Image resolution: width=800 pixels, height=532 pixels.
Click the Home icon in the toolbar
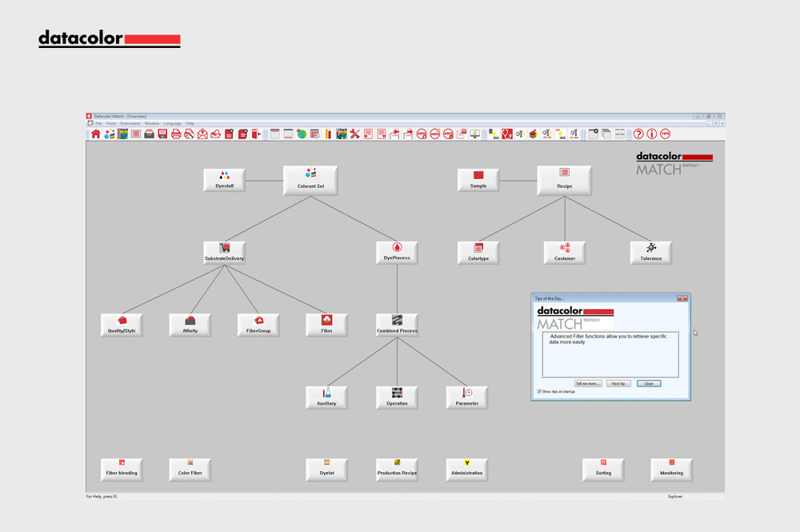click(x=96, y=134)
